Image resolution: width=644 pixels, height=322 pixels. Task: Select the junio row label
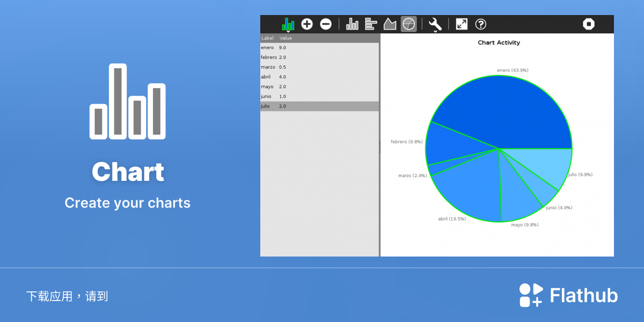tap(266, 96)
